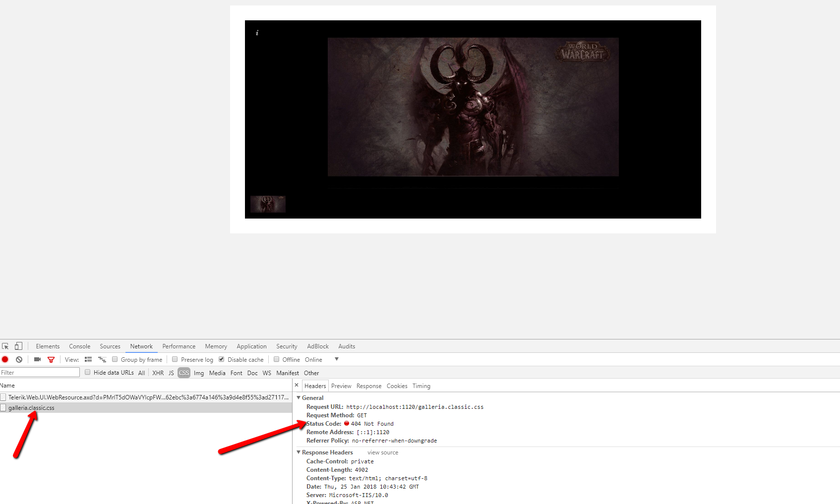Image resolution: width=840 pixels, height=504 pixels.
Task: Open the Application tab
Action: pos(251,346)
